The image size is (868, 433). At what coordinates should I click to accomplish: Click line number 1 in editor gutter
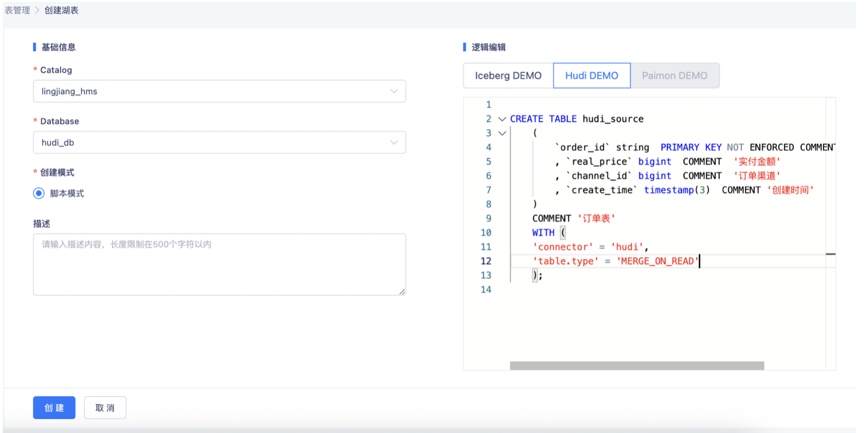(x=488, y=105)
